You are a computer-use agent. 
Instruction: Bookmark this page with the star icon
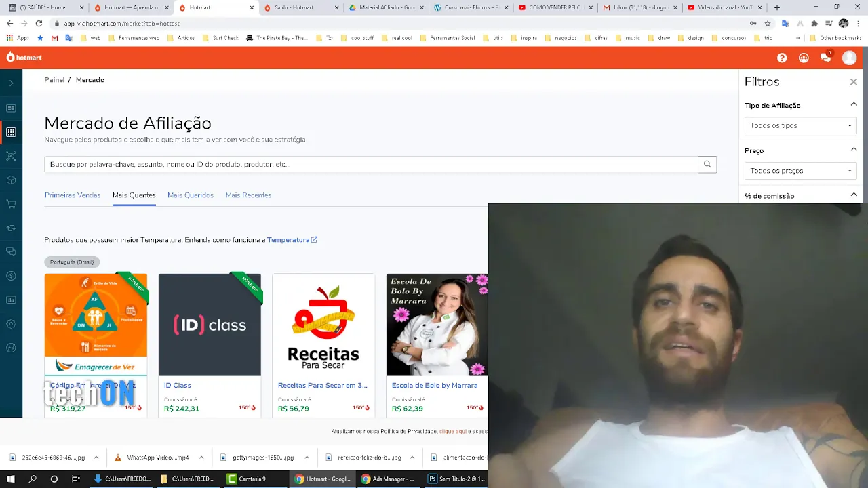(768, 23)
